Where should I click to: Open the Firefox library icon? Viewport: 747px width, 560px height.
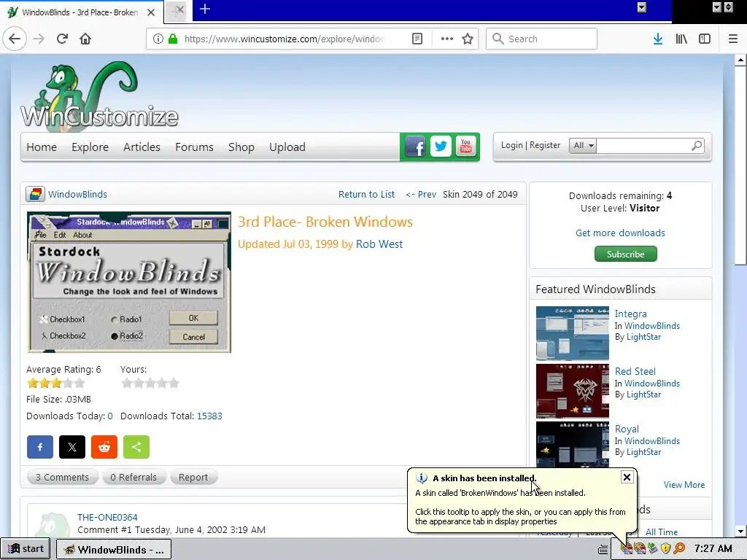pos(681,39)
